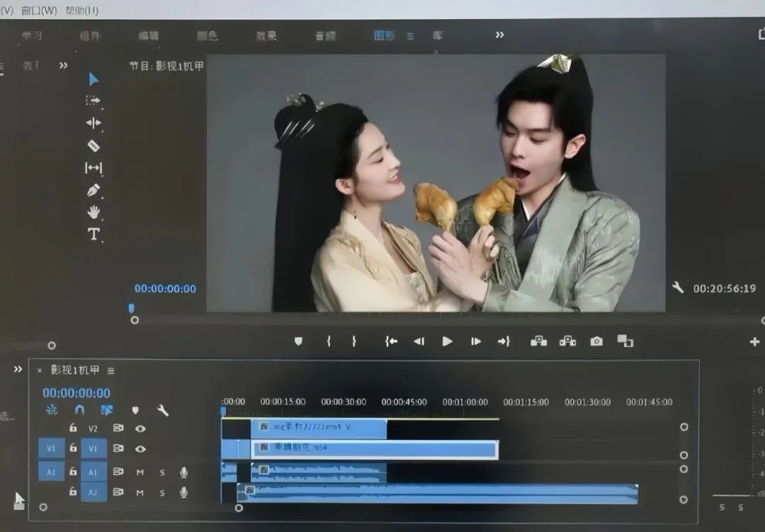
Task: Open 图形 workspace menu icon
Action: (410, 36)
